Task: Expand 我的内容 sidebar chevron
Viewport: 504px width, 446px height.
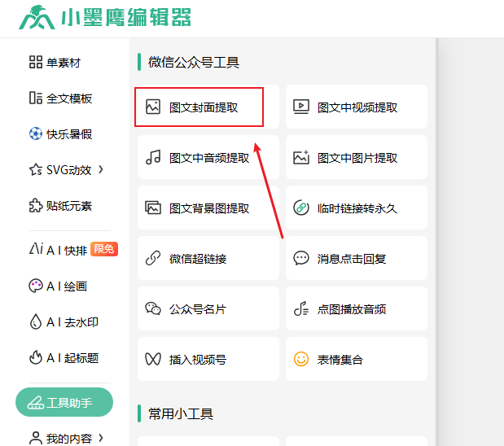Action: pos(101,438)
